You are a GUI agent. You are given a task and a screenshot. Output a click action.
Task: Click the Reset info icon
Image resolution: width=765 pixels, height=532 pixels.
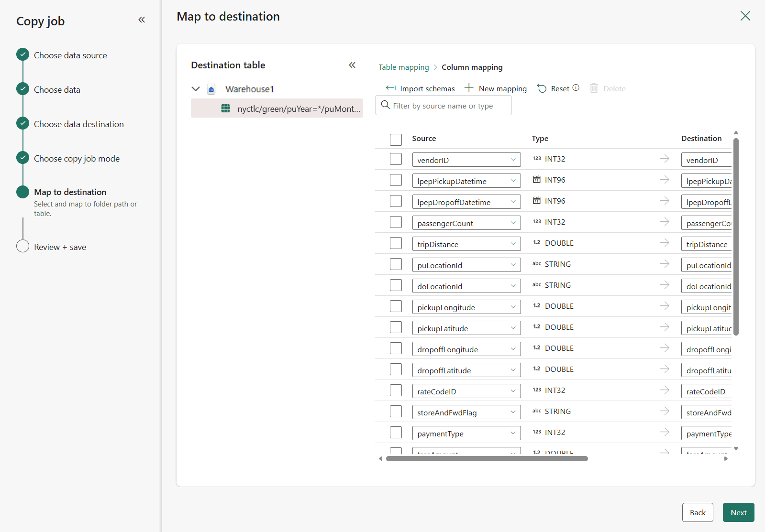[x=576, y=87]
